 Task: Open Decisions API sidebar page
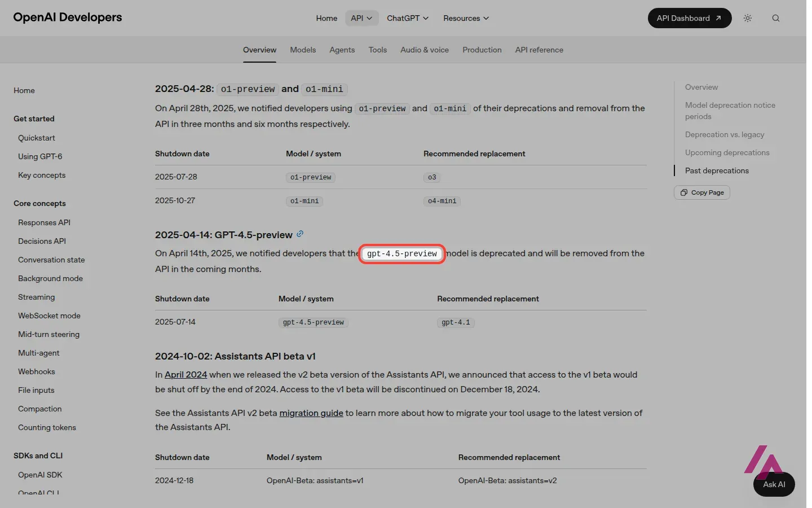pyautogui.click(x=42, y=241)
